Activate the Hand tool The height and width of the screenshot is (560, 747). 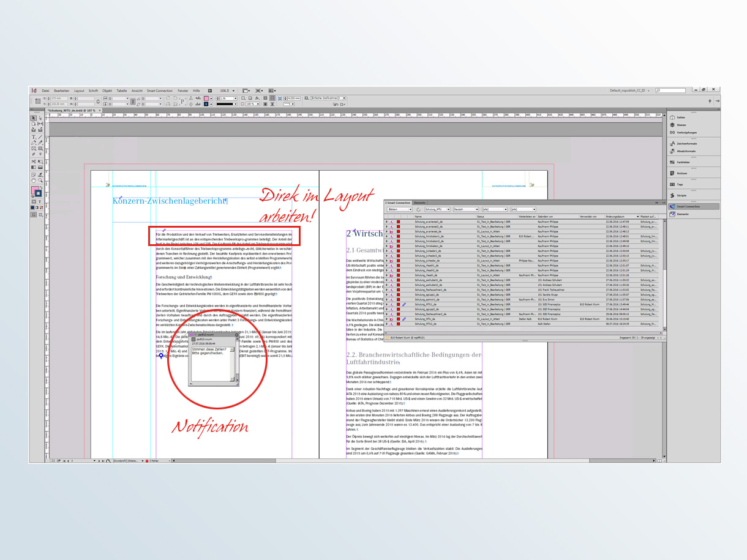34,180
